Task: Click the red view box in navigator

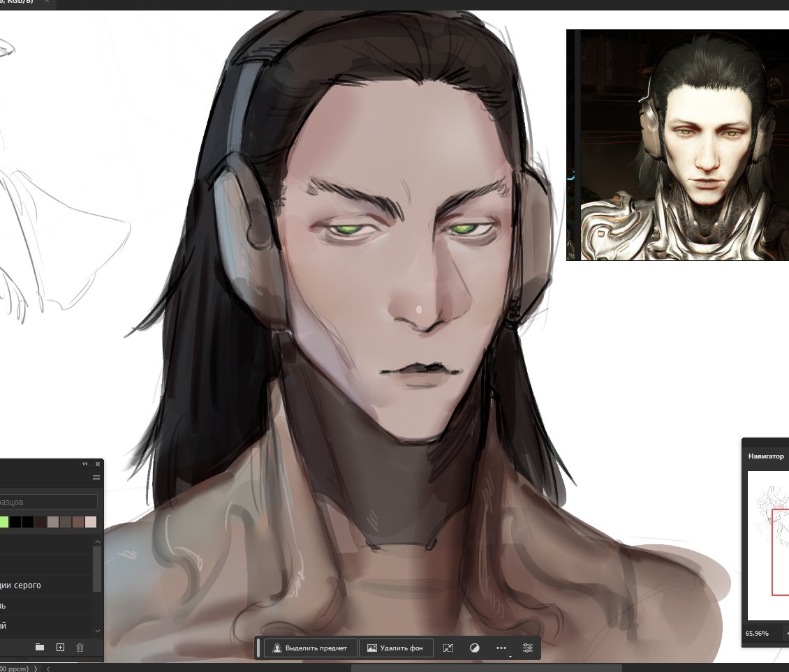Action: 781,552
